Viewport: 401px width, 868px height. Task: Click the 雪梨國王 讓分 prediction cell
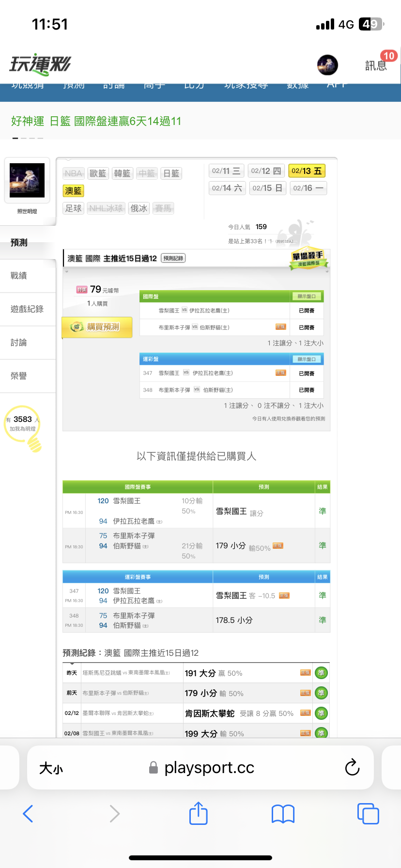(264, 511)
